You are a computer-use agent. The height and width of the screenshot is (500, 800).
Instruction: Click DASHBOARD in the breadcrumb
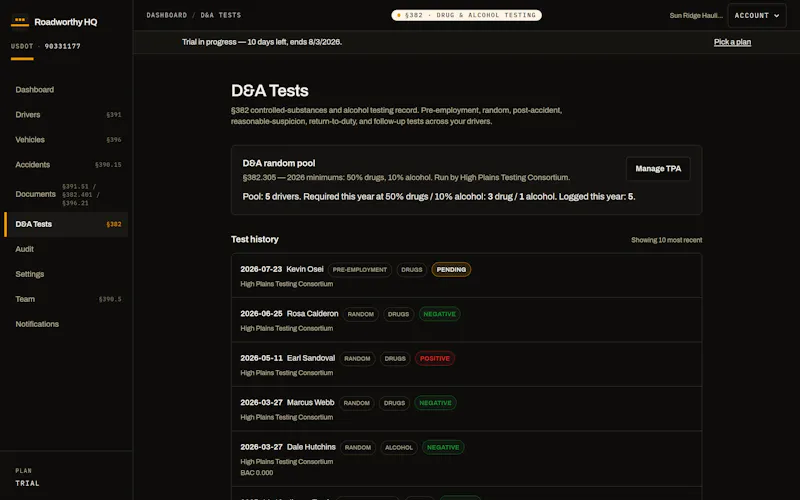point(167,15)
